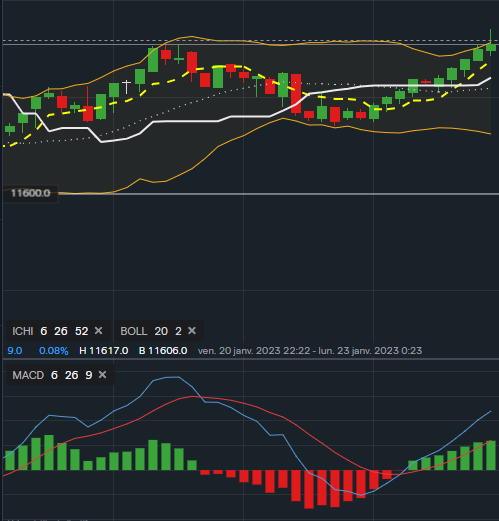Viewport: 499px width, 521px height.
Task: Select the 11600.0 price level label
Action: [x=30, y=193]
